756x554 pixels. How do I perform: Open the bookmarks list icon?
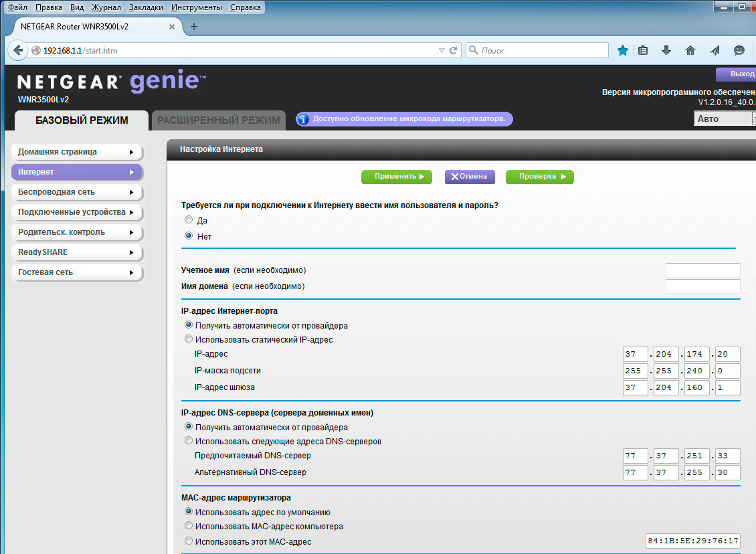coord(643,50)
